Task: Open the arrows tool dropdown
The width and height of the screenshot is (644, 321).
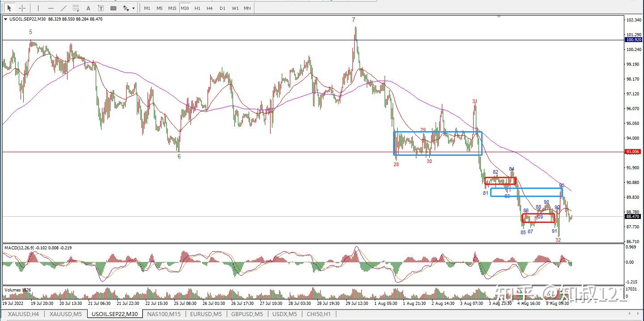Action: [x=133, y=8]
